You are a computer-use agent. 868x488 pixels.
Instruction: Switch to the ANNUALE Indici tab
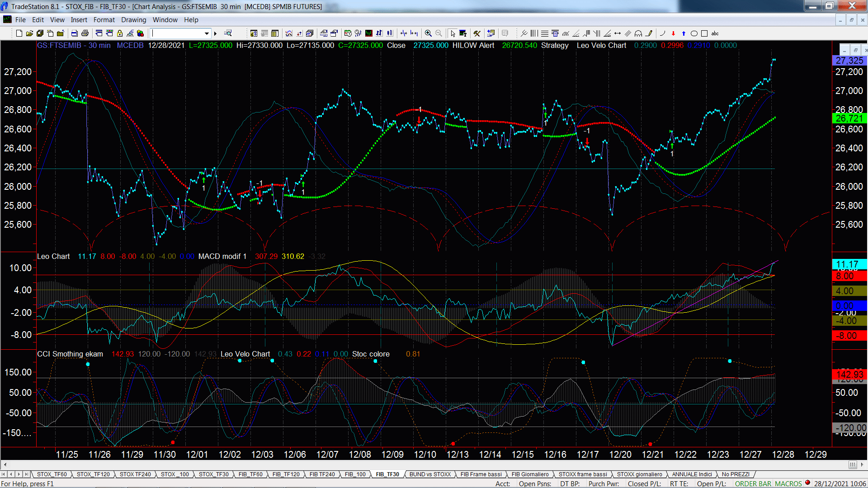point(692,474)
